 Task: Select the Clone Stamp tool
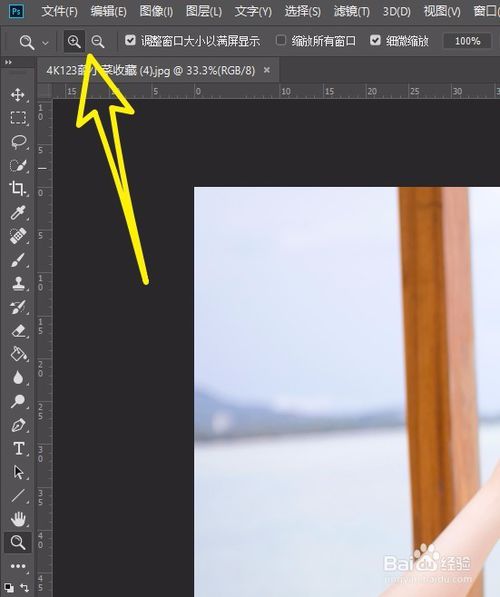(x=18, y=283)
